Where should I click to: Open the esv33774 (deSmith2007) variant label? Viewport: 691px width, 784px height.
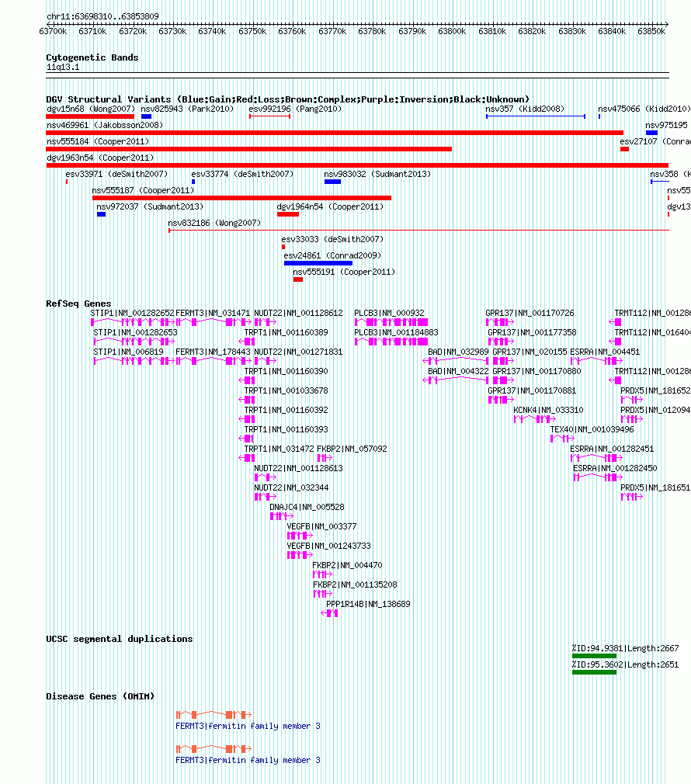click(242, 174)
